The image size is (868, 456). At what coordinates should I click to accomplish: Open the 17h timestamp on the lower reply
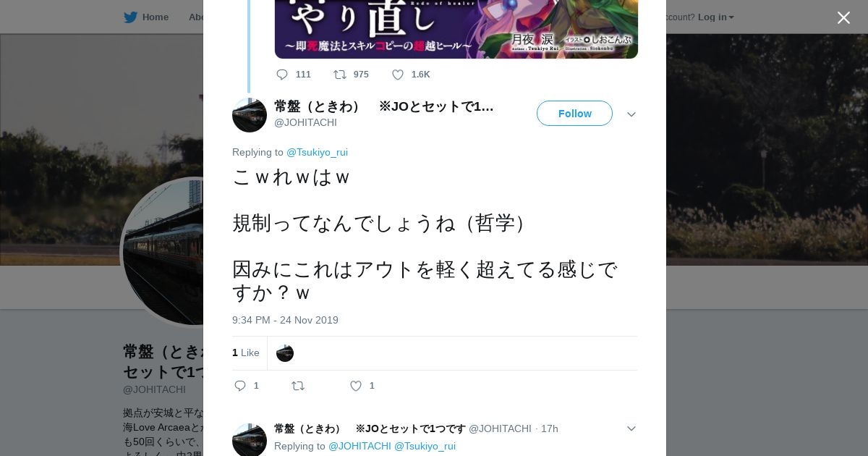(x=550, y=428)
